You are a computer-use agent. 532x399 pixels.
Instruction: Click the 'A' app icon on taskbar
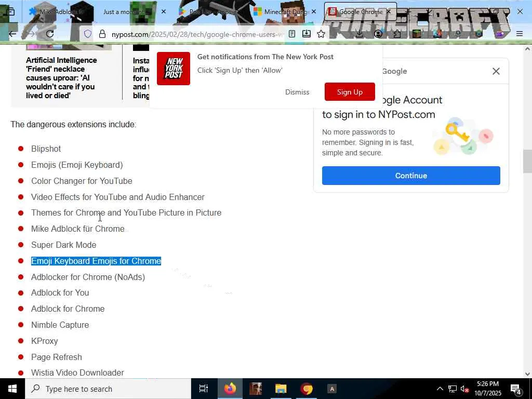[332, 389]
